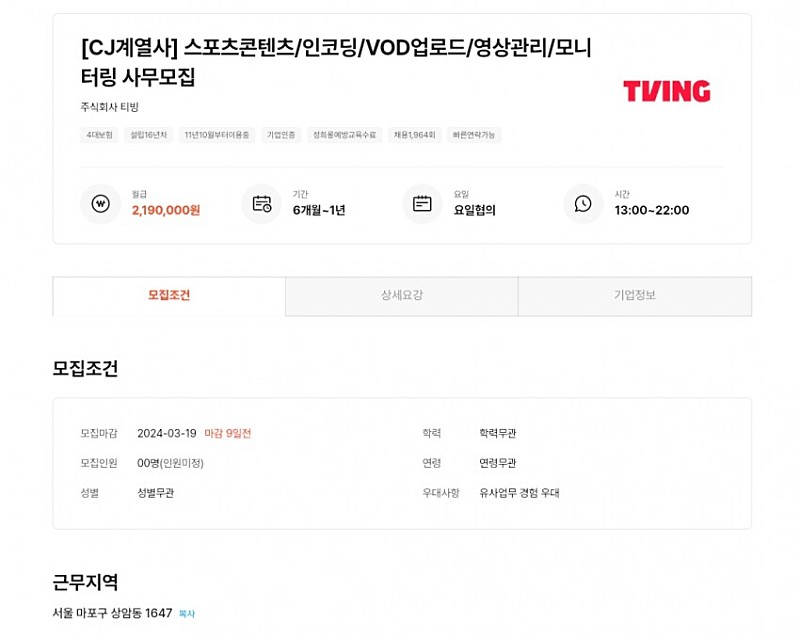Click the period value 6개월~1년
Viewport: 800px width, 638px height.
click(319, 210)
